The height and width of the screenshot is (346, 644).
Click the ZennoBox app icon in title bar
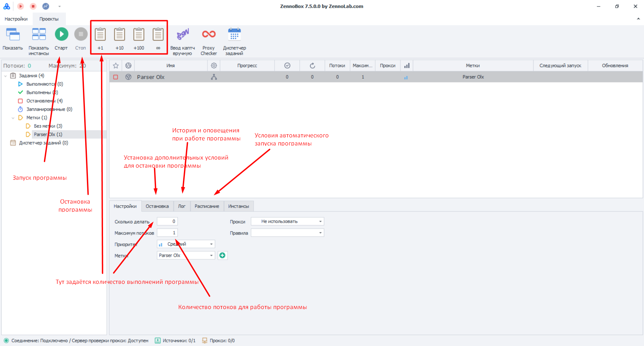coord(7,6)
